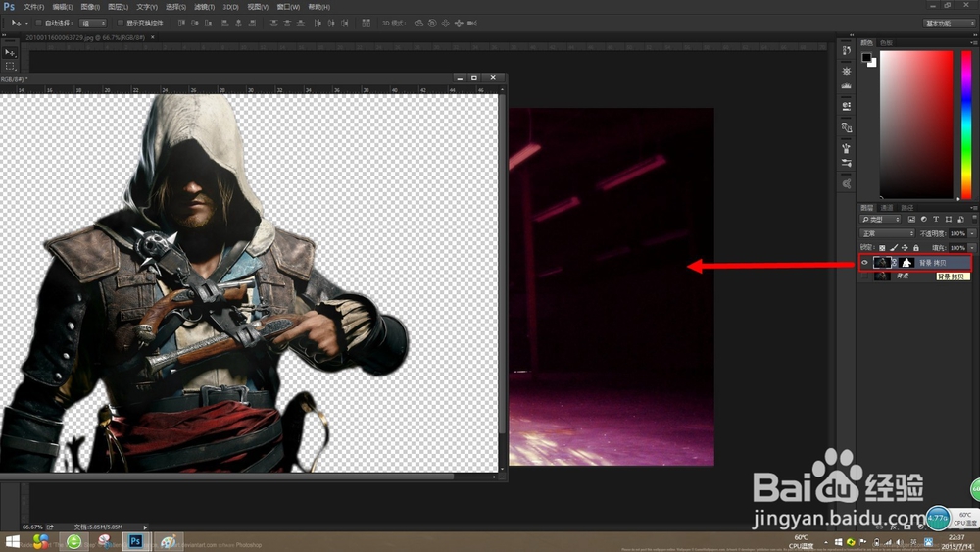Viewport: 980px width, 552px height.
Task: Open the Layers panel flyout menu
Action: tap(973, 208)
